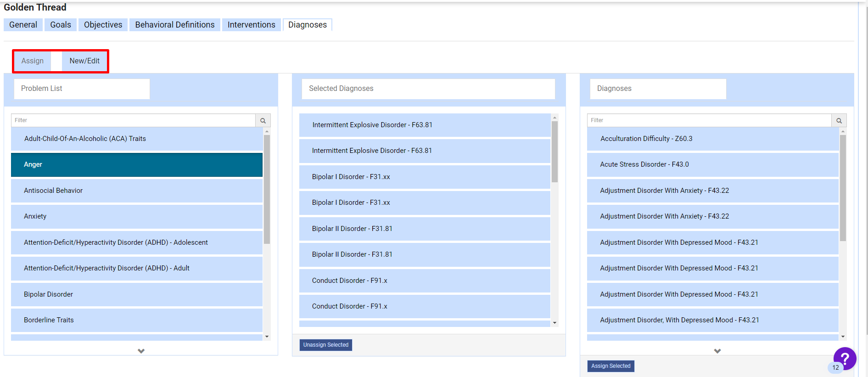
Task: Open the Interventions tab
Action: pyautogui.click(x=251, y=25)
